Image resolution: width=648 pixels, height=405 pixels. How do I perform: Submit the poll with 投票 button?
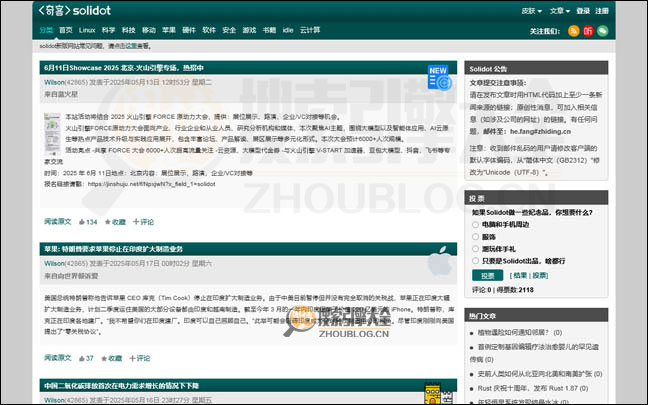click(487, 275)
